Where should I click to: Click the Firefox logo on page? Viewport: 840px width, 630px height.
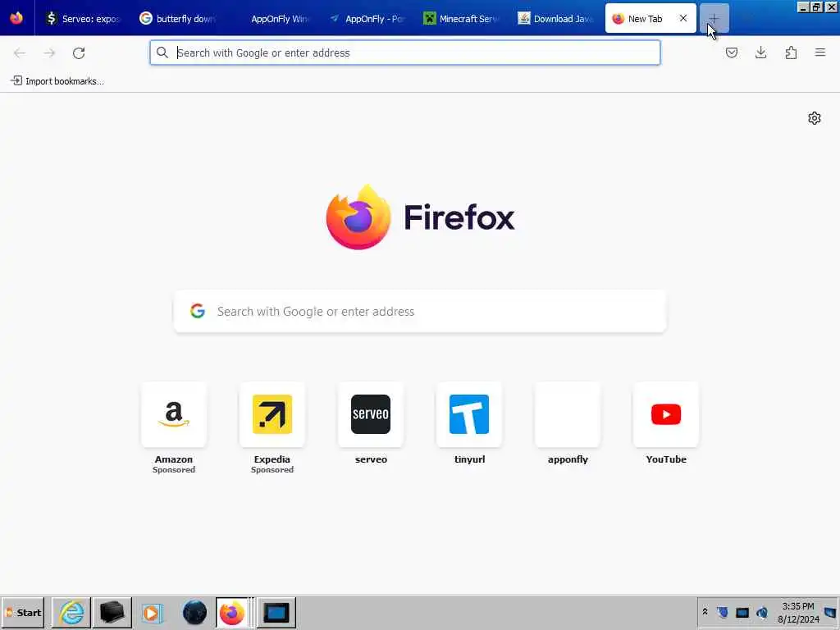[358, 217]
